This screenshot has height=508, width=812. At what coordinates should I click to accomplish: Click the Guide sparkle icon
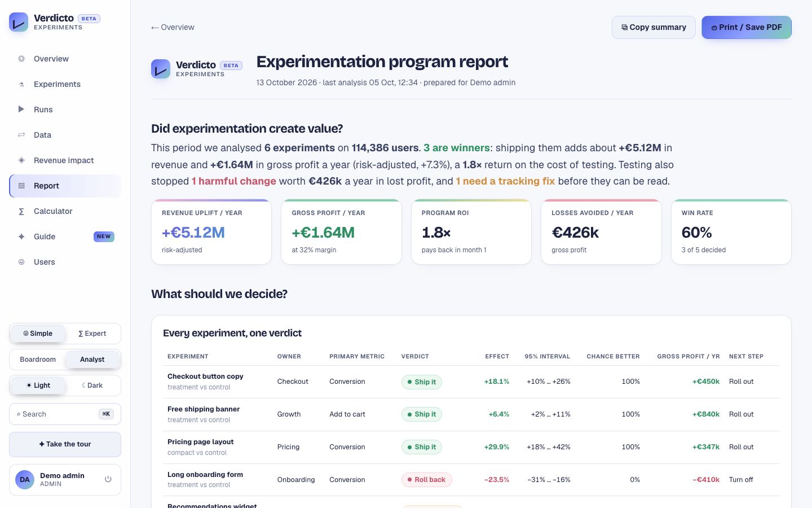point(21,237)
